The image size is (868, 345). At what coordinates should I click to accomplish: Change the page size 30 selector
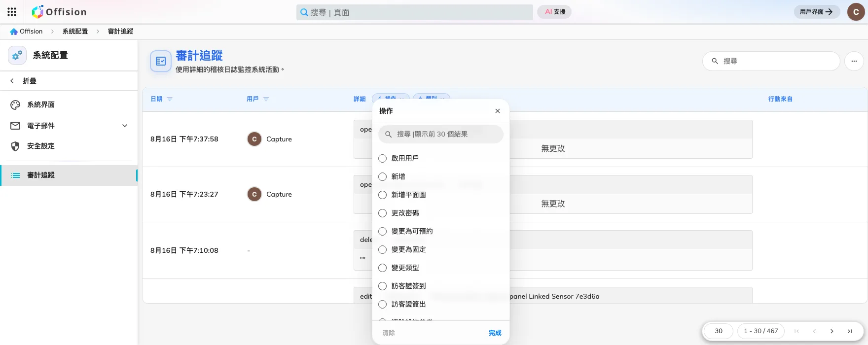(719, 331)
